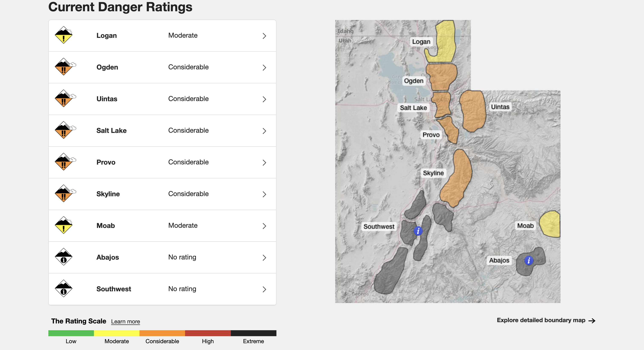The width and height of the screenshot is (644, 350).
Task: Click the blue info marker on Southwest region
Action: [x=418, y=231]
